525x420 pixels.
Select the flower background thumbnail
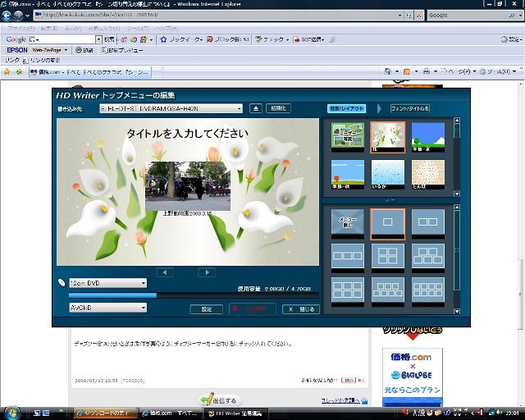coord(388,137)
